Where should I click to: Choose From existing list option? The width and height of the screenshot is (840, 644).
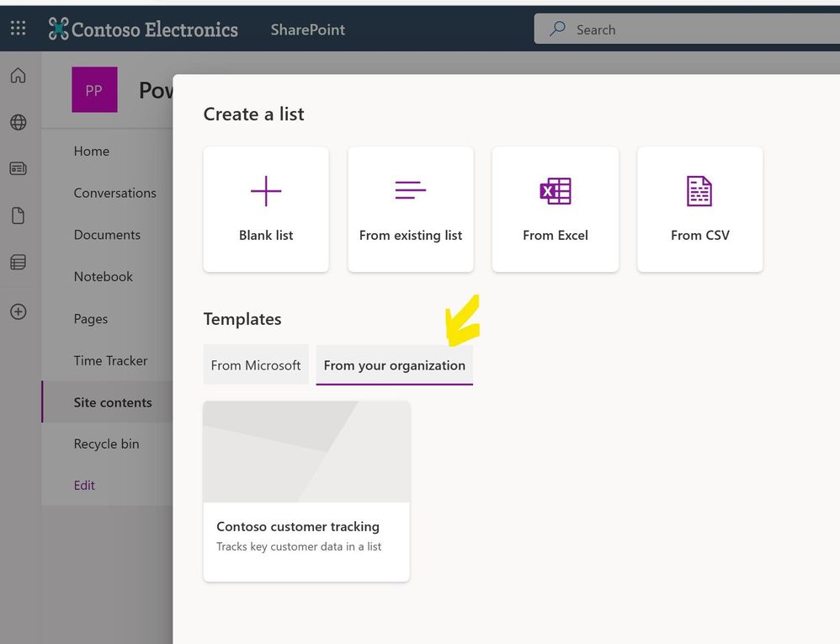pyautogui.click(x=411, y=210)
